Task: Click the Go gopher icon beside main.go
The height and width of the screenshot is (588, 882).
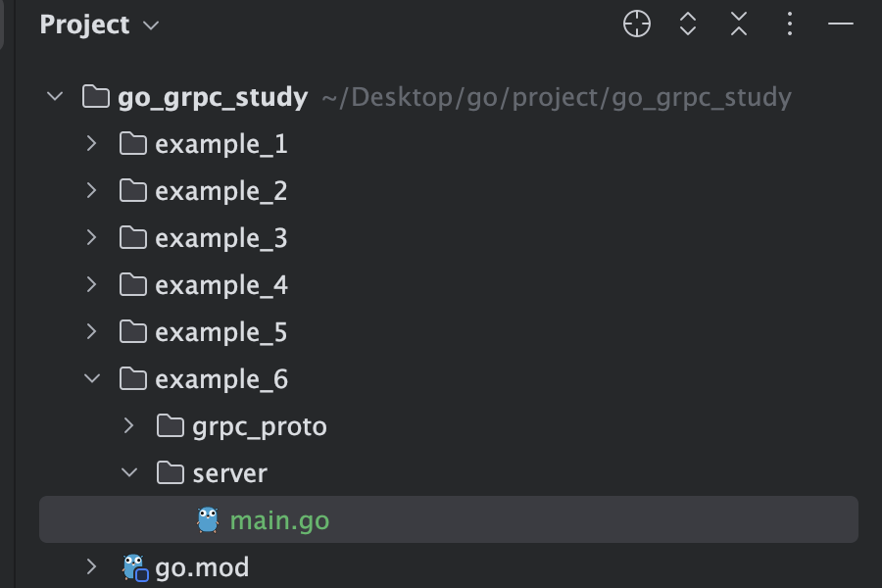Action: coord(206,519)
